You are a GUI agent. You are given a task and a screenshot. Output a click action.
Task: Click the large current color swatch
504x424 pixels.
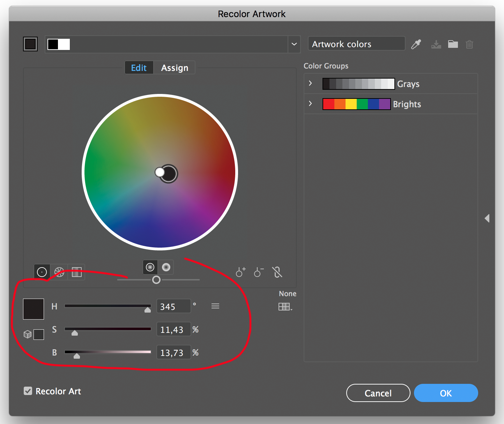point(34,309)
